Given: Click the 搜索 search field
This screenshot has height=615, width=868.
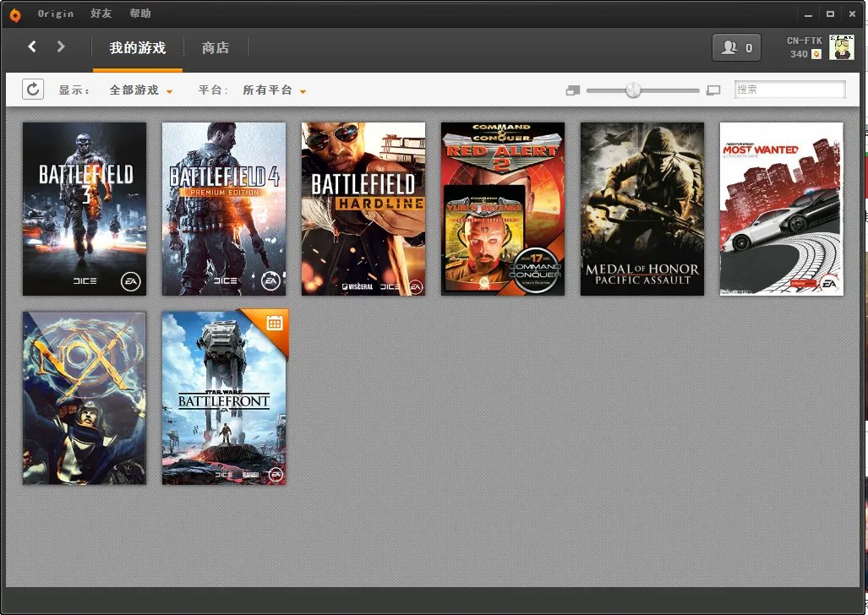Looking at the screenshot, I should pyautogui.click(x=789, y=90).
